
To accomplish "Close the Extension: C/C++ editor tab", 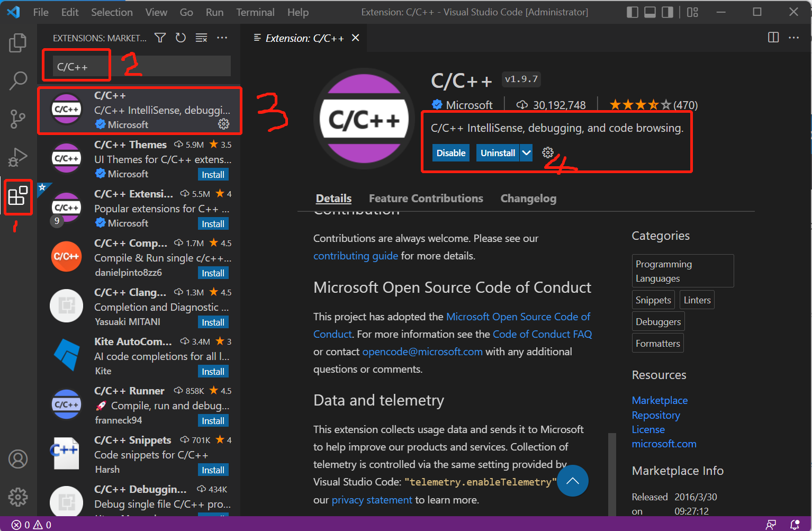I will coord(356,38).
